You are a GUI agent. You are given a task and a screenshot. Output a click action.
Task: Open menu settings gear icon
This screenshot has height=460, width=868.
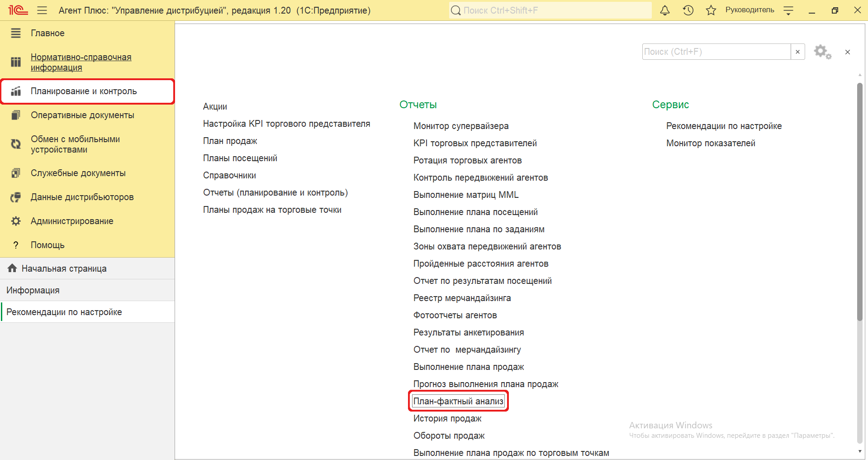click(822, 52)
